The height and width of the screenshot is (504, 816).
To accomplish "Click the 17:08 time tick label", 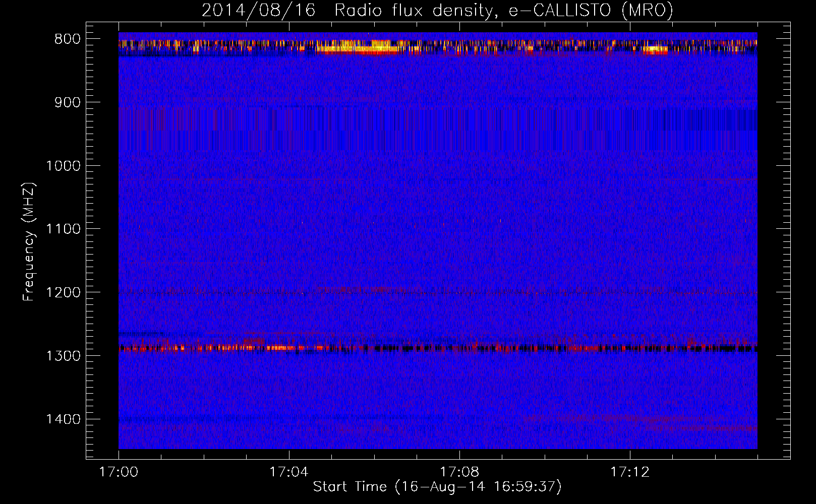I will 459,472.
